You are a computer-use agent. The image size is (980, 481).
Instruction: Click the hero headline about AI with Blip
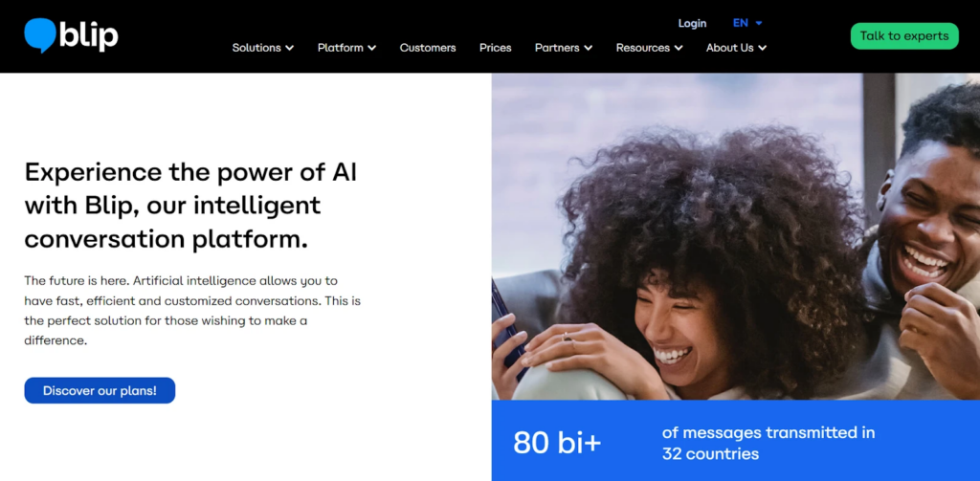[x=190, y=206]
